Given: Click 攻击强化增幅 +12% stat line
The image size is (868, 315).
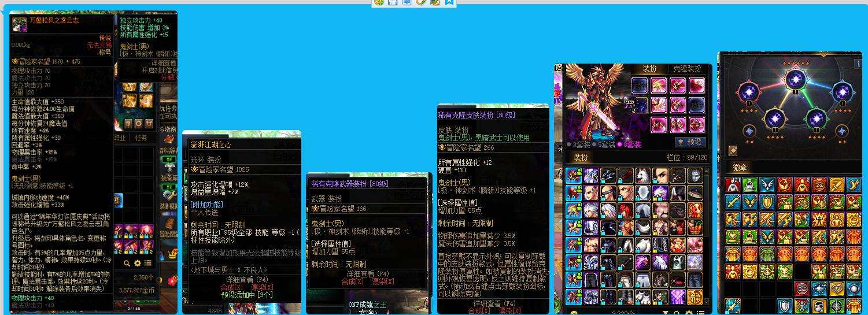Looking at the screenshot, I should (x=219, y=184).
